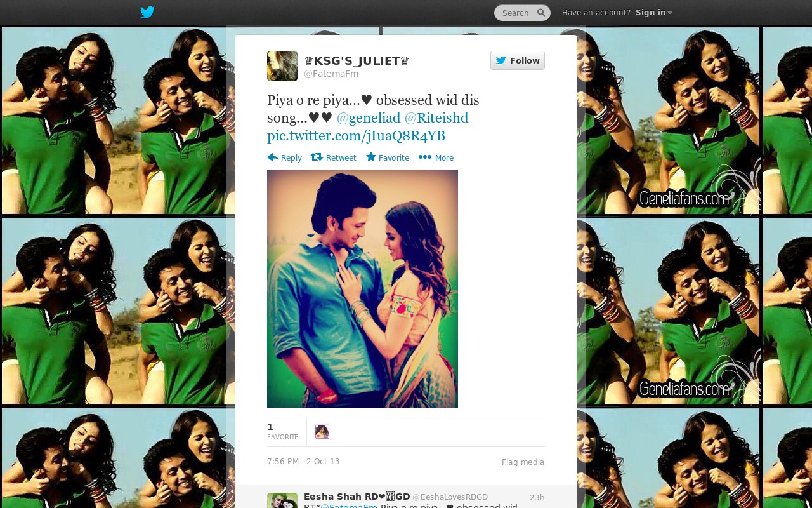812x508 pixels.
Task: Open KSG'S_JULIET profile avatar
Action: [x=282, y=66]
